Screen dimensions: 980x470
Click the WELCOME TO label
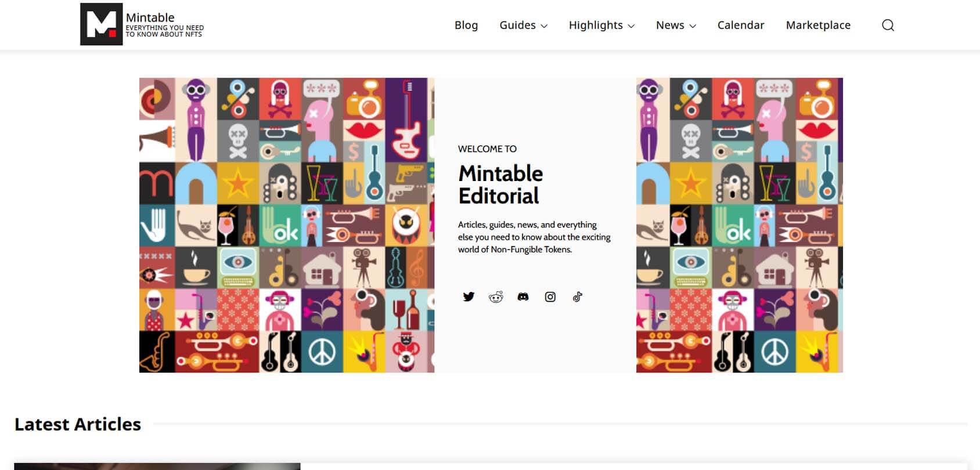[x=487, y=149]
